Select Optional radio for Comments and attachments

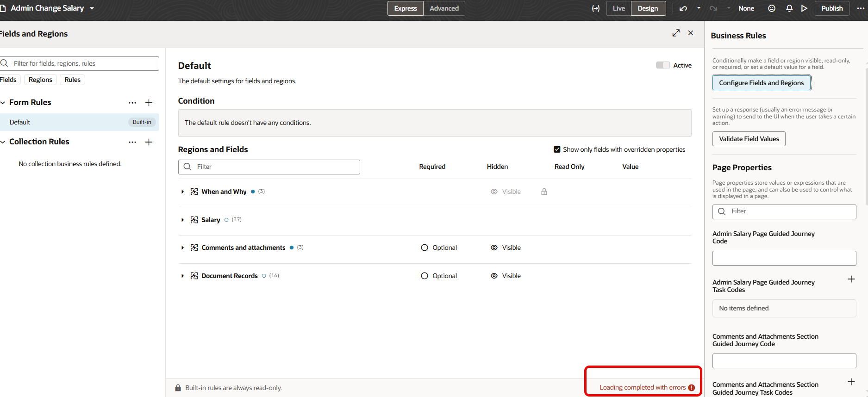point(425,248)
